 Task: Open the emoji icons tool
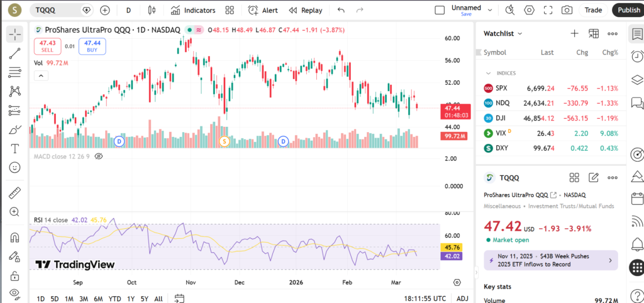[15, 168]
